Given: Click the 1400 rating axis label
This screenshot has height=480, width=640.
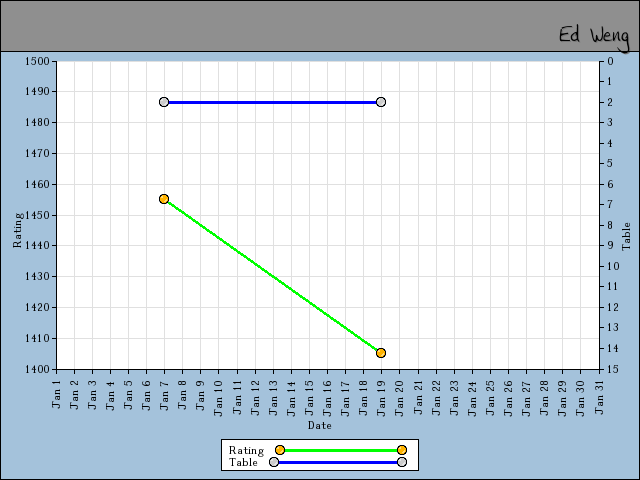Looking at the screenshot, I should point(37,369).
